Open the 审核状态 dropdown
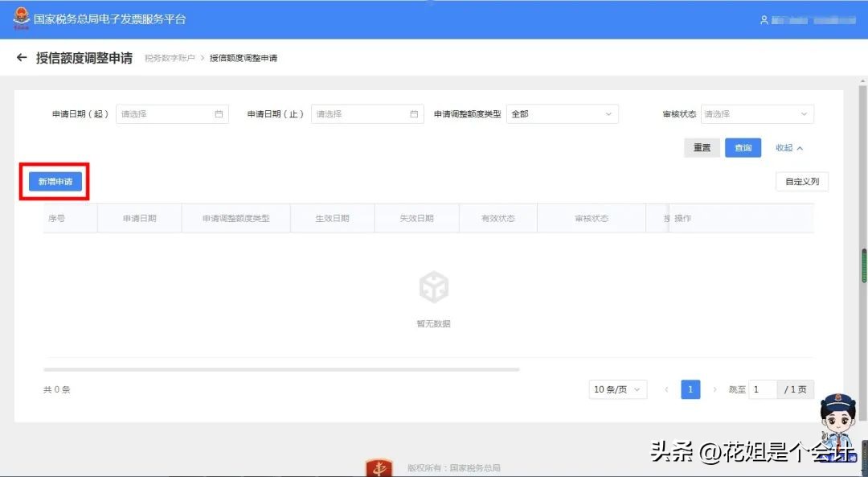This screenshot has width=868, height=477. click(x=756, y=113)
